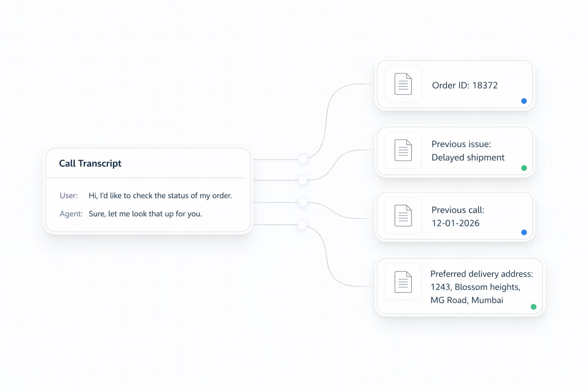Click the document icon beside Order ID
Screen dimensions: 588x392
pyautogui.click(x=403, y=84)
